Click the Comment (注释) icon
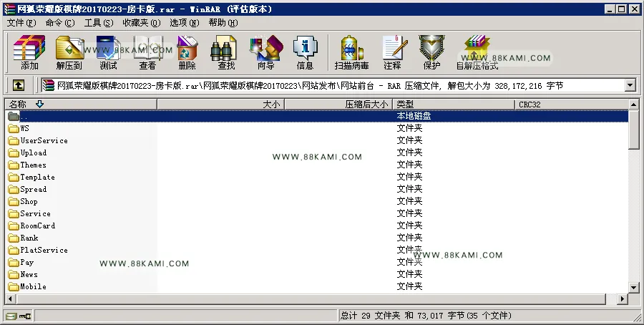The width and height of the screenshot is (644, 325). (393, 52)
